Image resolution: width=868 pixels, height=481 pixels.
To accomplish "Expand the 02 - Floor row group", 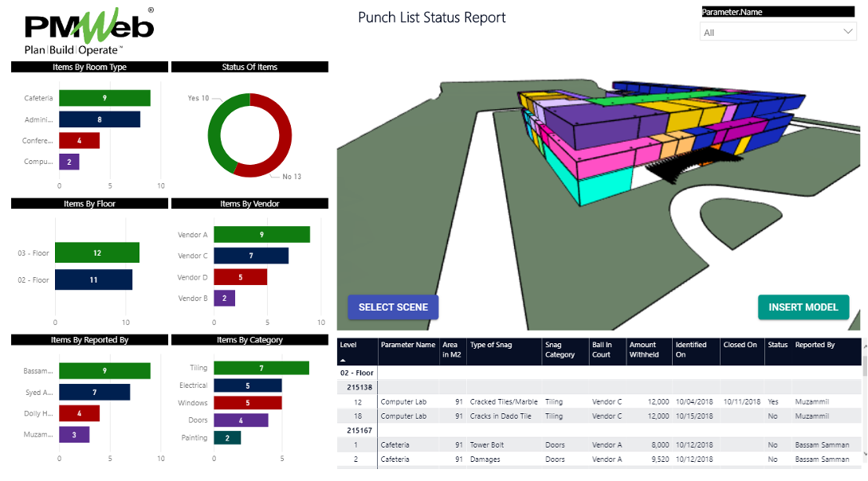I will [359, 372].
